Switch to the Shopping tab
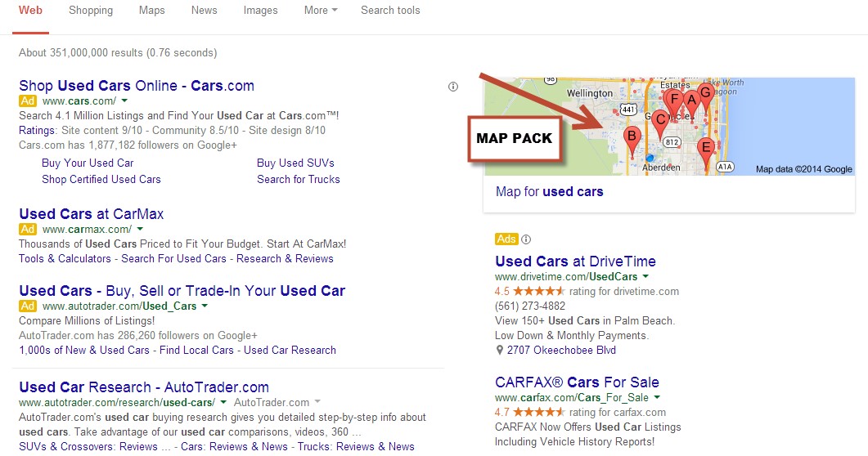 [91, 11]
